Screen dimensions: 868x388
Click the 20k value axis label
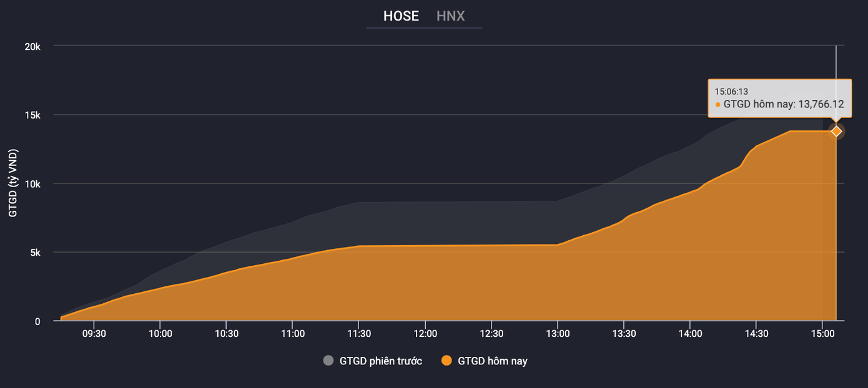[32, 46]
